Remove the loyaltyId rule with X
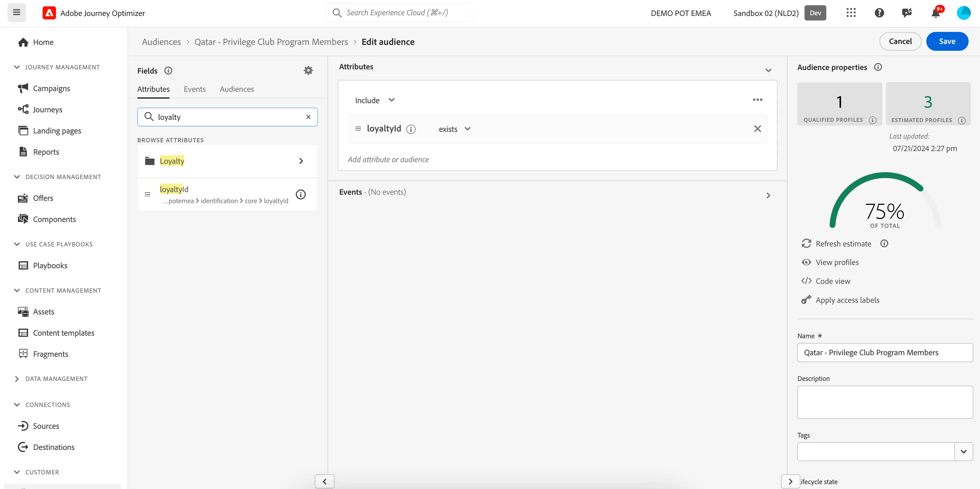Screen dimensions: 980x489 pos(757,129)
